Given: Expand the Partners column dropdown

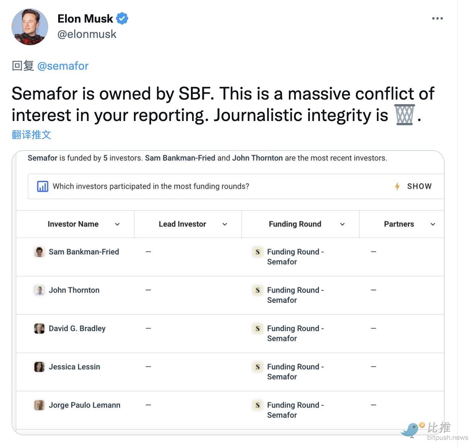Looking at the screenshot, I should 433,224.
